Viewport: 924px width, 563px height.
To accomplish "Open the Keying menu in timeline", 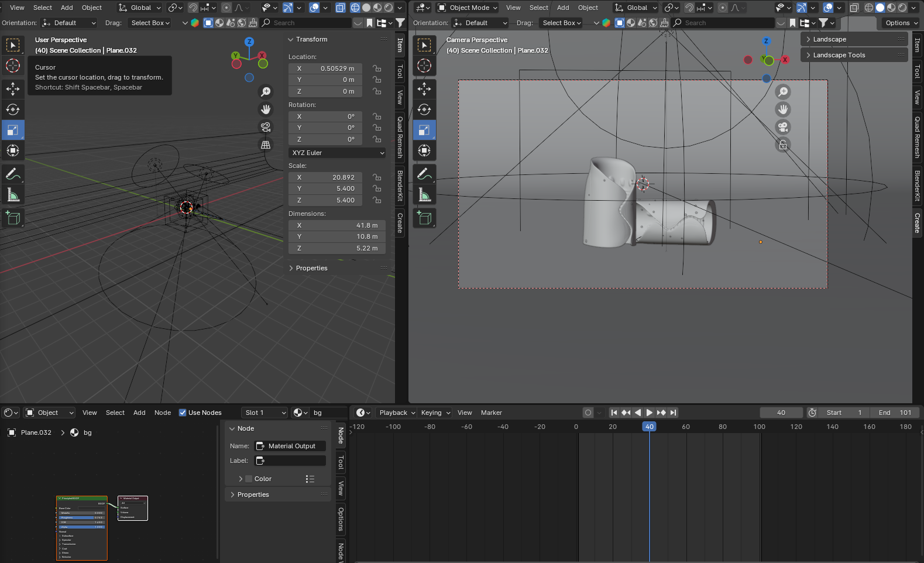I will coord(435,413).
